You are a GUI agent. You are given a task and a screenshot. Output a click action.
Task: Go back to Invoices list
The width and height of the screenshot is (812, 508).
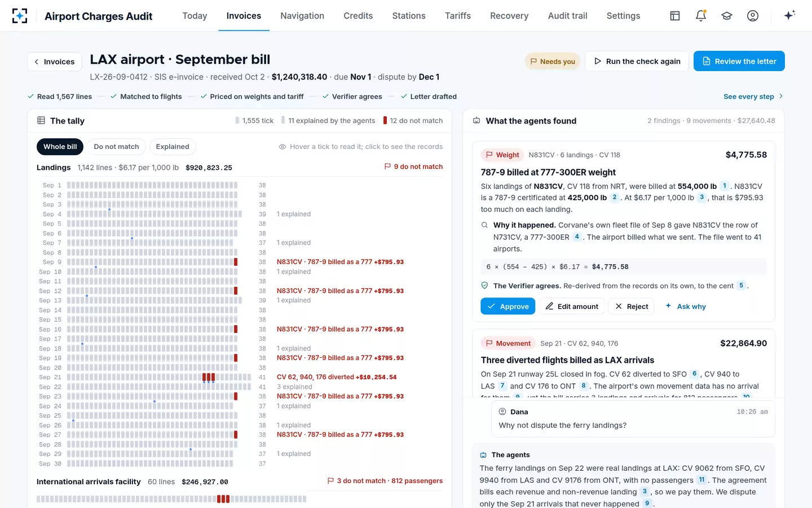(x=55, y=62)
